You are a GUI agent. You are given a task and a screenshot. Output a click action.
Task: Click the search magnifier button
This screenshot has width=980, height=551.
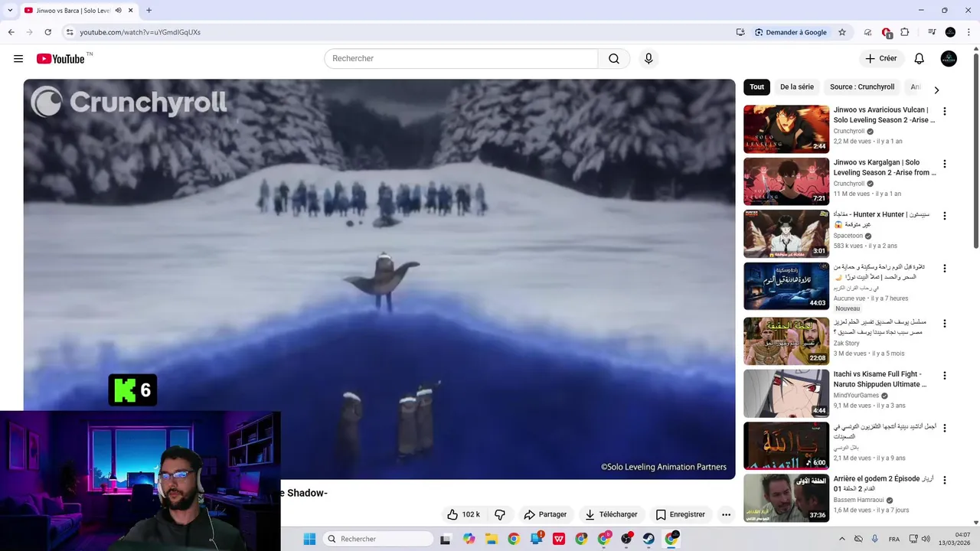coord(614,59)
